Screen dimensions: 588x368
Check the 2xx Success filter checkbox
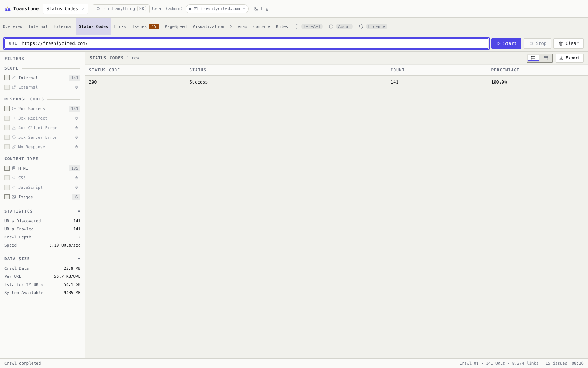click(7, 109)
